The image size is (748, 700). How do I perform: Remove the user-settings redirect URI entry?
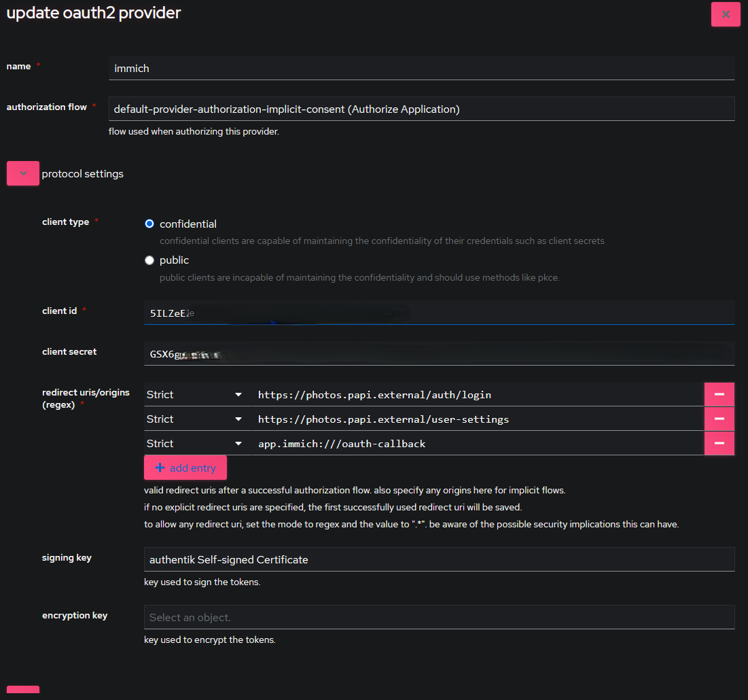[x=719, y=419]
